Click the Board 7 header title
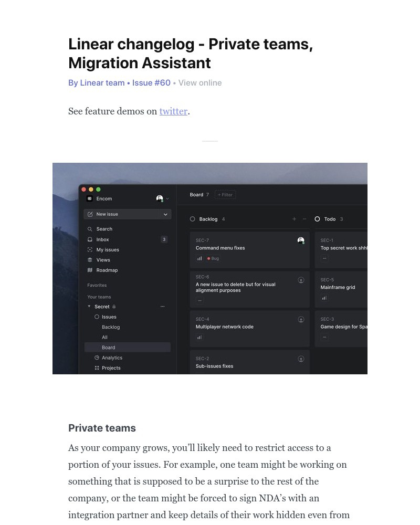The width and height of the screenshot is (420, 525). [199, 195]
